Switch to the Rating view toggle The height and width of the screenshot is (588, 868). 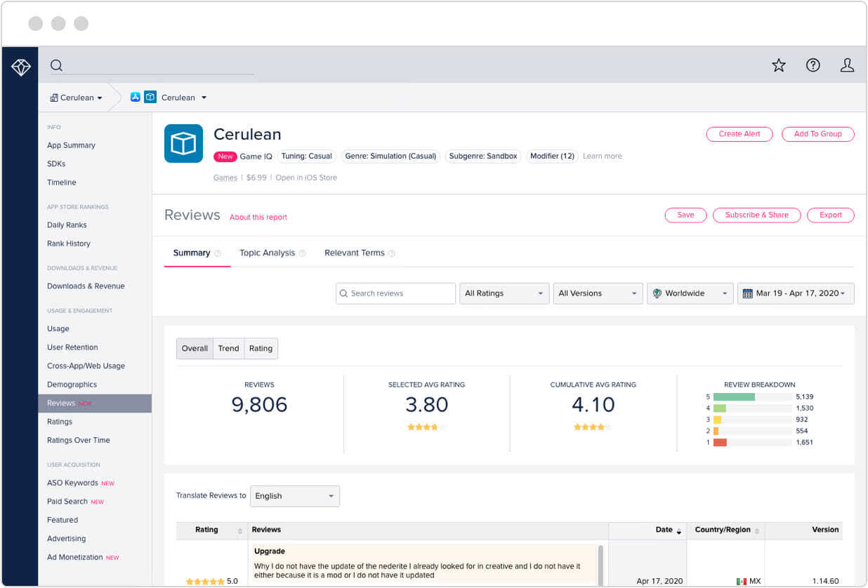pyautogui.click(x=261, y=349)
